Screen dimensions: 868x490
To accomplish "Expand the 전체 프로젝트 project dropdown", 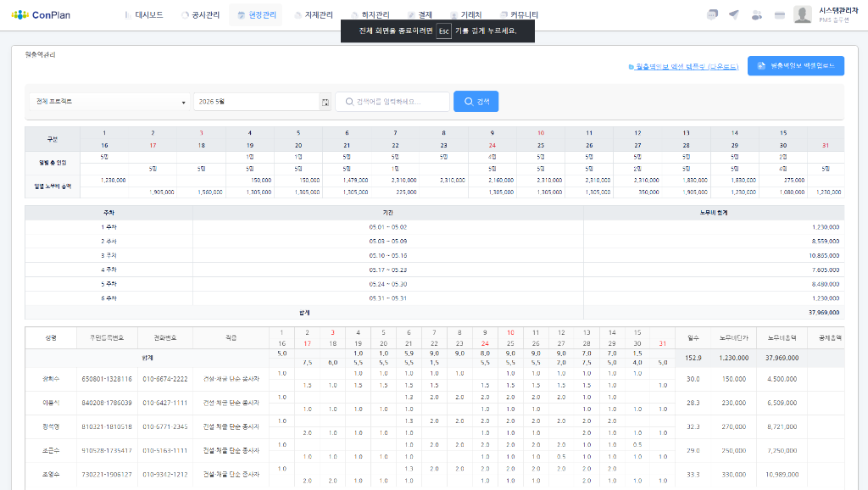I will point(109,102).
